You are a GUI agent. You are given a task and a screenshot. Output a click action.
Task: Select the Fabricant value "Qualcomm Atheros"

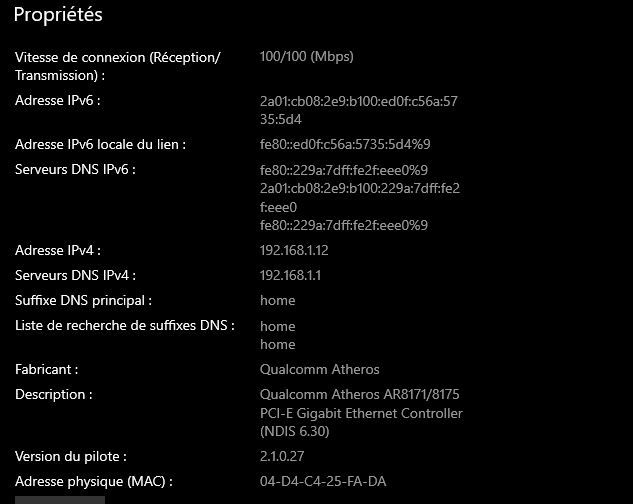tap(319, 369)
